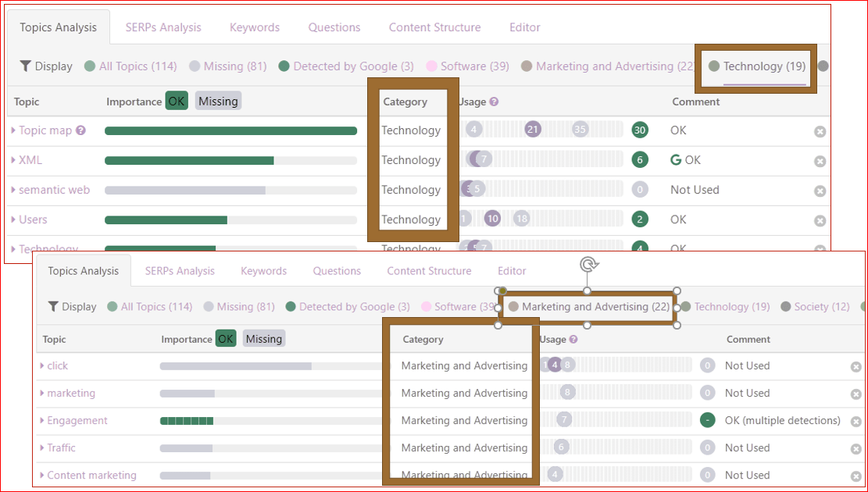Select Topics Analysis tab in bottom panel
This screenshot has height=492, width=868.
click(83, 271)
